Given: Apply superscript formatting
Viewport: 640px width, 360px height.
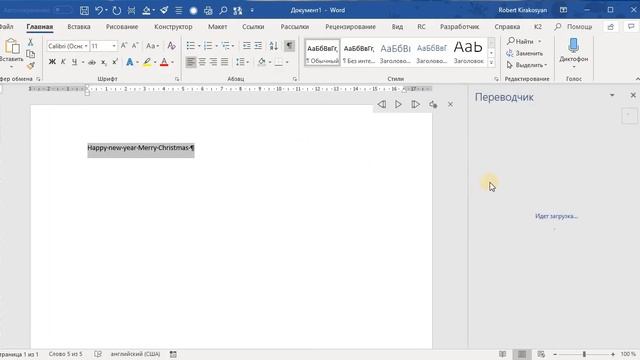Looking at the screenshot, I should (115, 62).
